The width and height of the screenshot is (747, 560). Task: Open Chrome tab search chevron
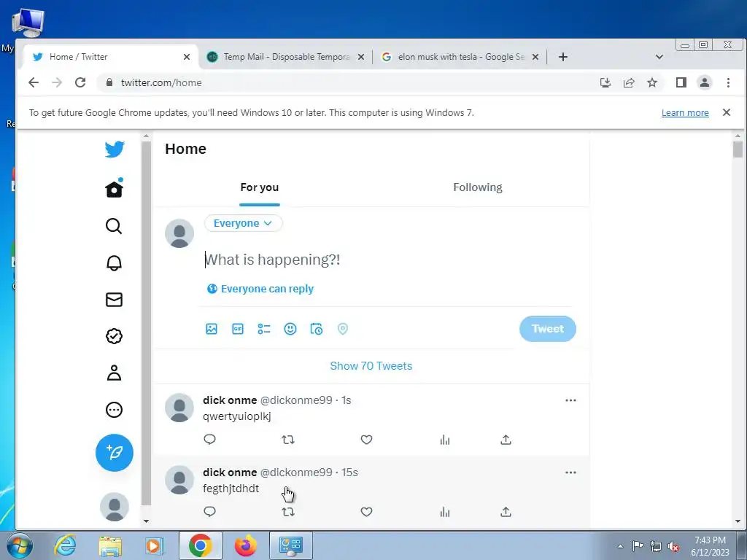(659, 57)
